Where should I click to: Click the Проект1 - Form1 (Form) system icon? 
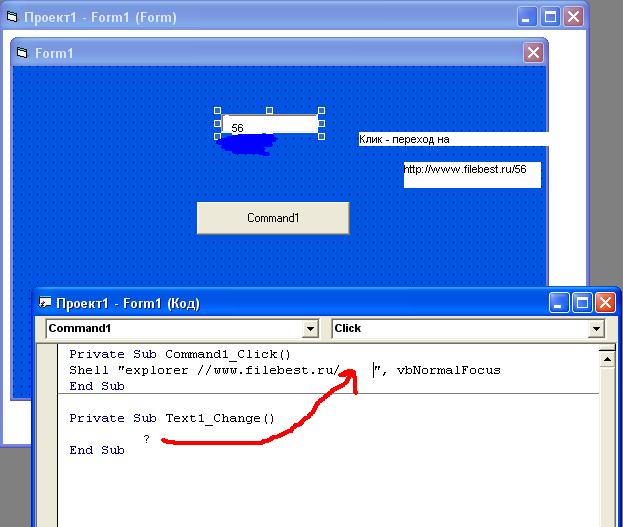[x=12, y=17]
